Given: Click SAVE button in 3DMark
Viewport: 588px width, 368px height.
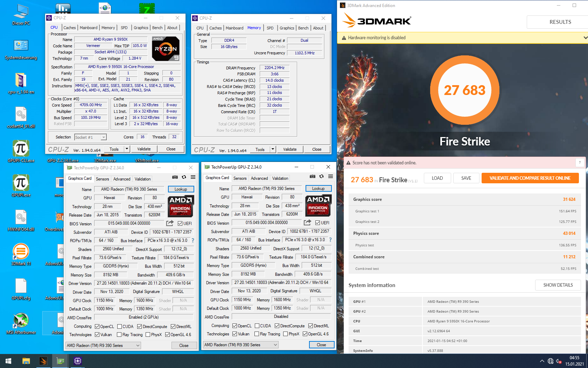Looking at the screenshot, I should tap(466, 178).
